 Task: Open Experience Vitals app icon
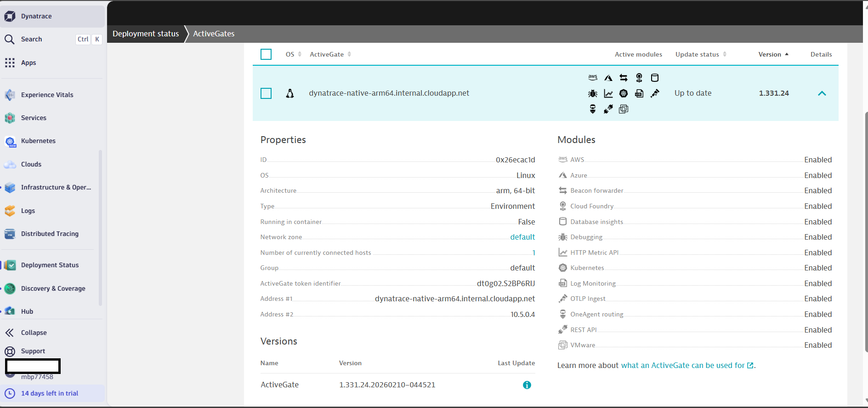(x=10, y=95)
